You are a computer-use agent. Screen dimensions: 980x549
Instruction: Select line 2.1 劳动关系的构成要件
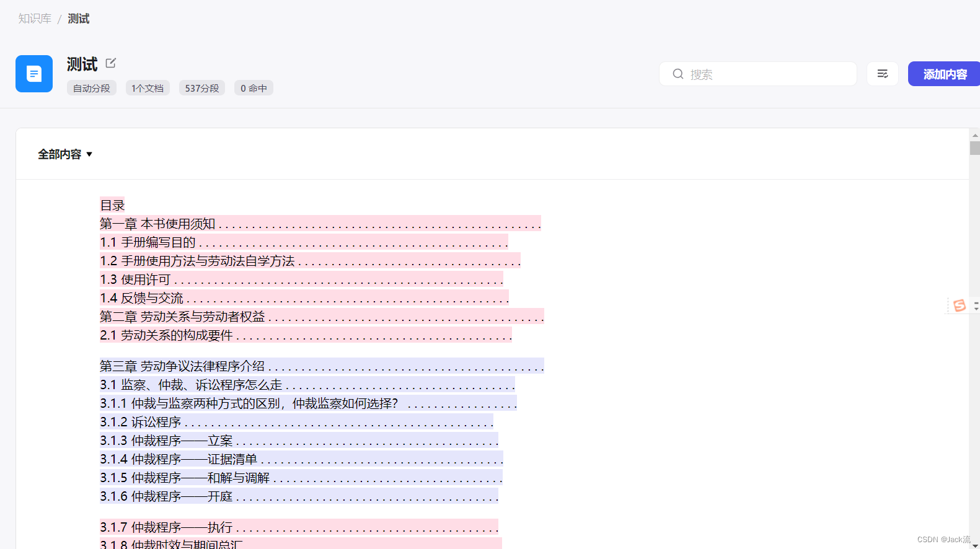(306, 335)
